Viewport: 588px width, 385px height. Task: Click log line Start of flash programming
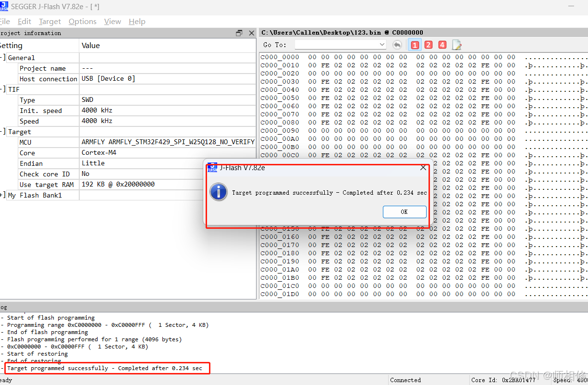[51, 318]
